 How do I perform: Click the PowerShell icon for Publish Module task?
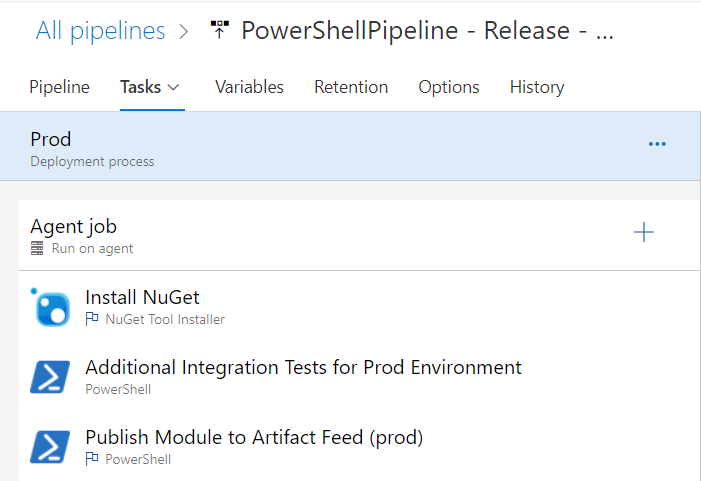click(x=50, y=447)
